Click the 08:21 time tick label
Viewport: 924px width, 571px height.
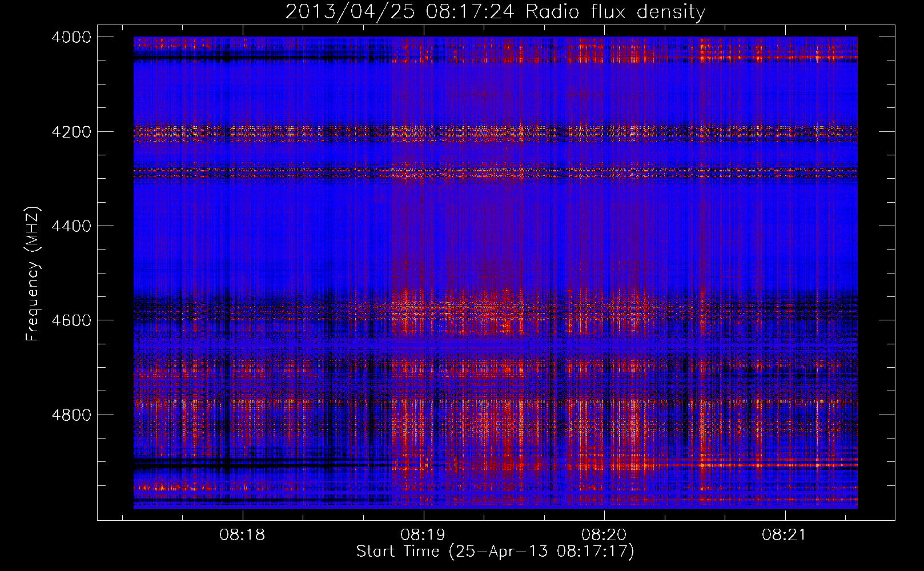[785, 535]
